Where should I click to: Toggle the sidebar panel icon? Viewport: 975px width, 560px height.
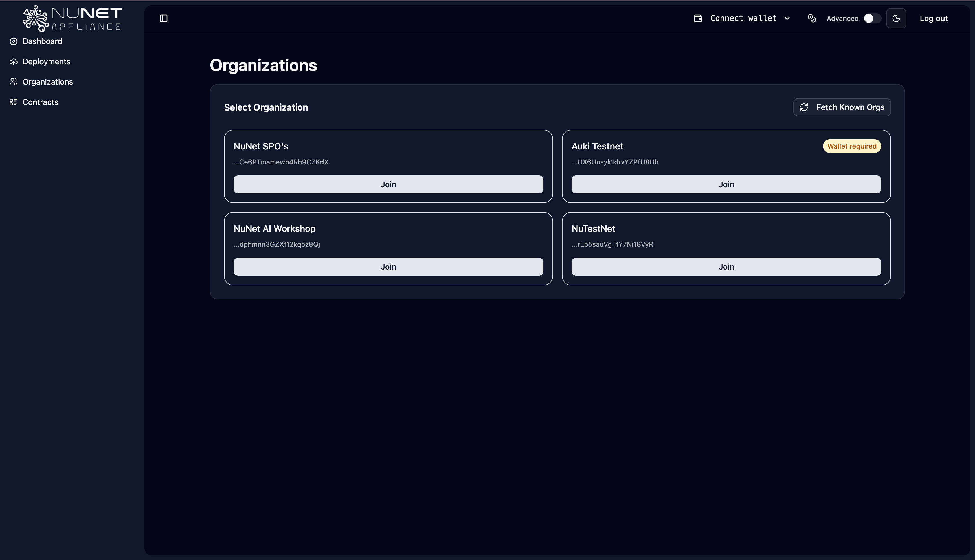(164, 18)
